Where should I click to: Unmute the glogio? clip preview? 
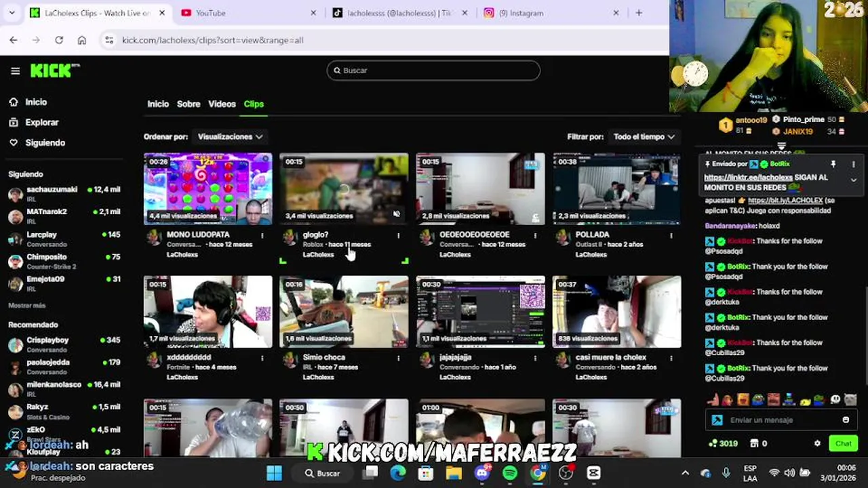click(397, 214)
